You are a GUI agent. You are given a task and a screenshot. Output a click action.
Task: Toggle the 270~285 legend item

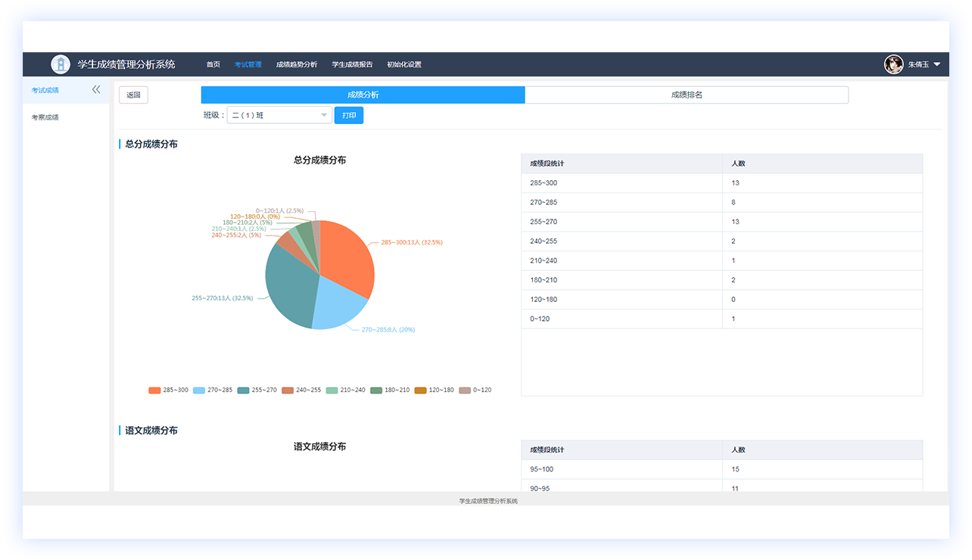pyautogui.click(x=213, y=390)
